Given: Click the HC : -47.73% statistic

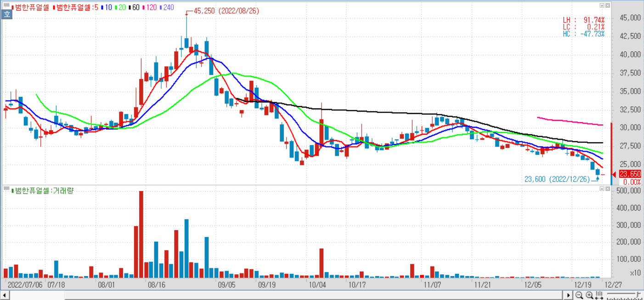Looking at the screenshot, I should (584, 34).
